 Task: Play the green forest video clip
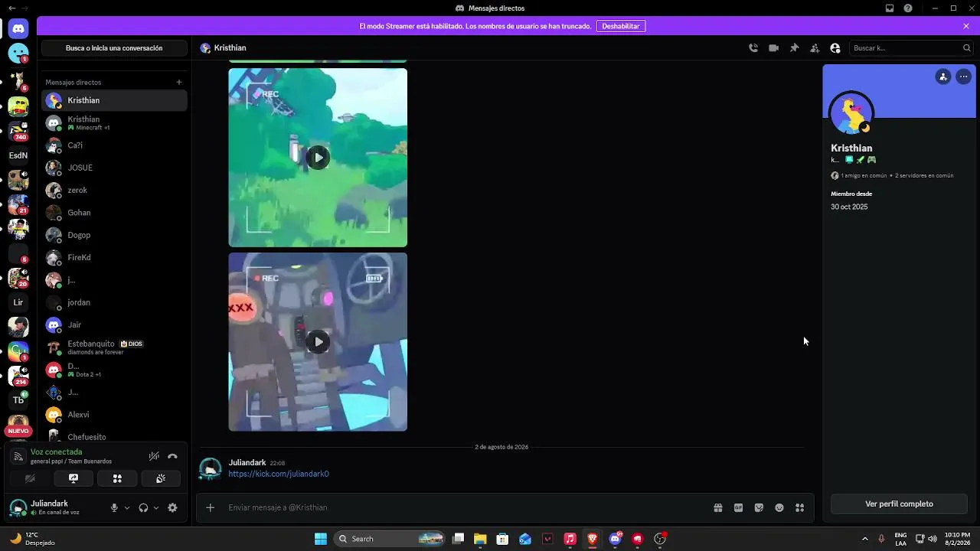coord(318,158)
